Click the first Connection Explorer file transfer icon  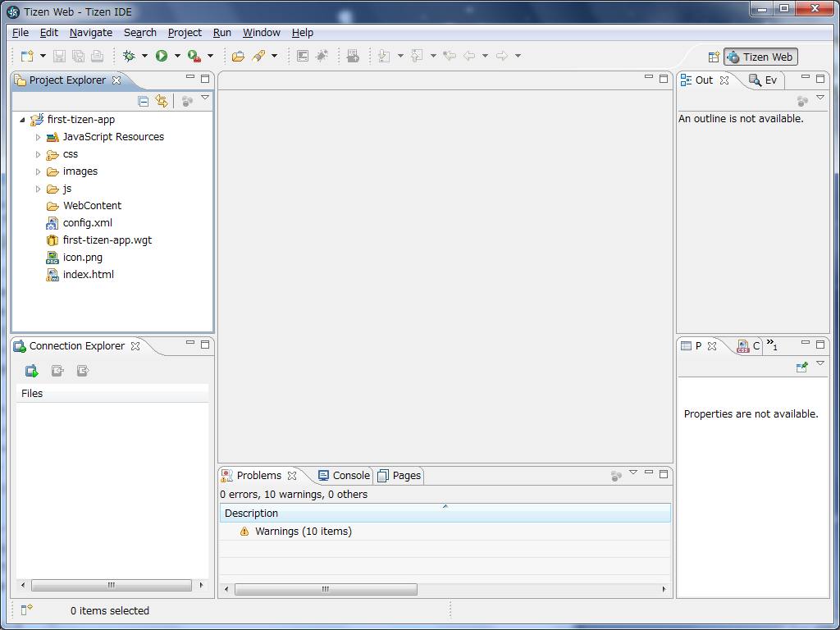click(57, 371)
